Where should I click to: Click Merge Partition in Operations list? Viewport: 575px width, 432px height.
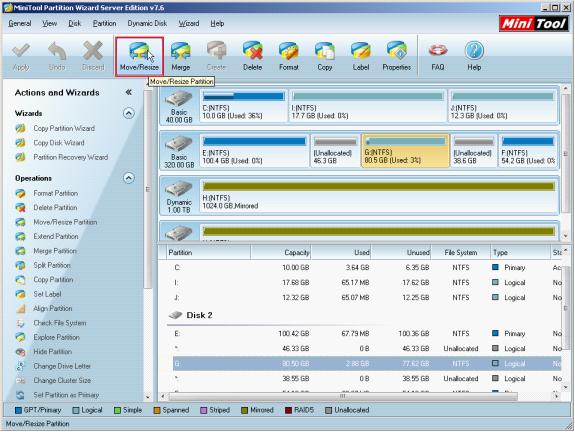tap(55, 251)
